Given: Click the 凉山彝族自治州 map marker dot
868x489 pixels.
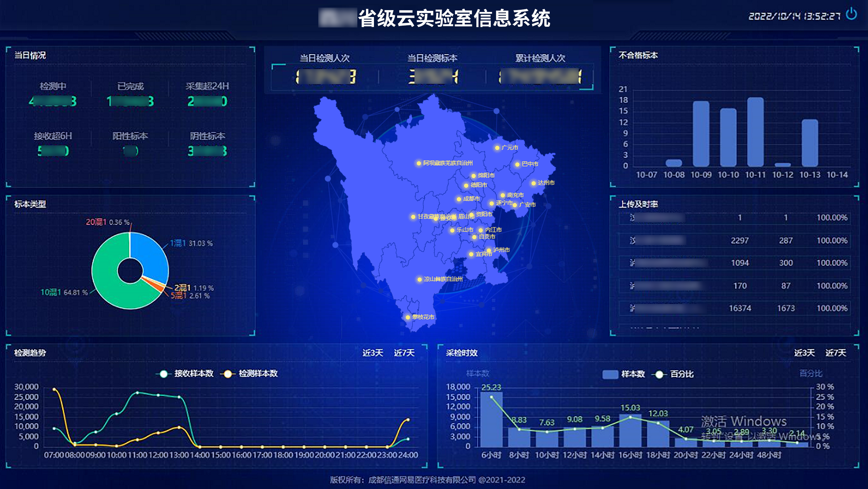Looking at the screenshot, I should click(419, 279).
